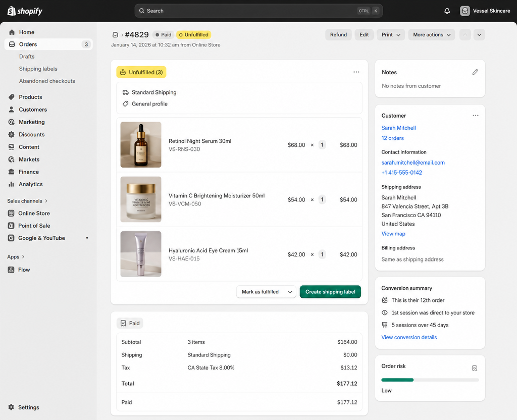Open the View map link
Viewport: 517px width, 420px height.
393,234
